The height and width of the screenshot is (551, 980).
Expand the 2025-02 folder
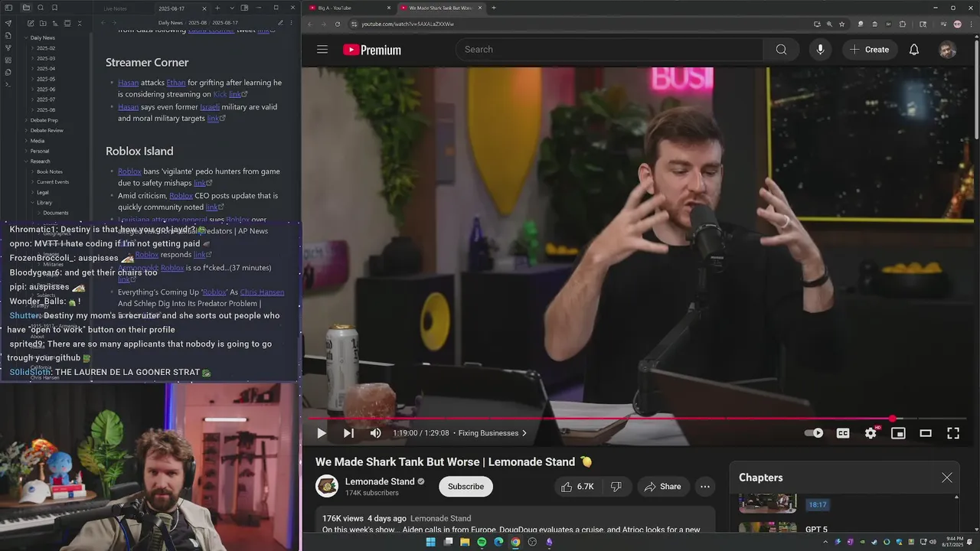tap(45, 48)
